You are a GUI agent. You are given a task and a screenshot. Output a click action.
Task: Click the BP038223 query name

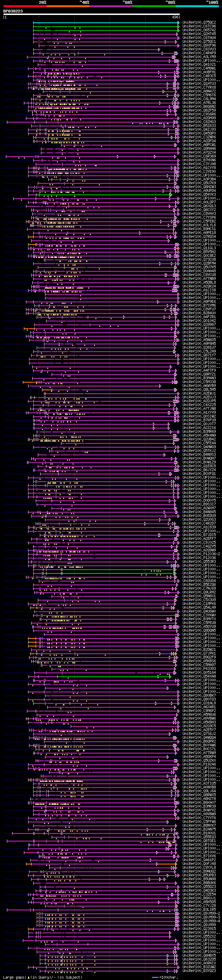point(13,11)
